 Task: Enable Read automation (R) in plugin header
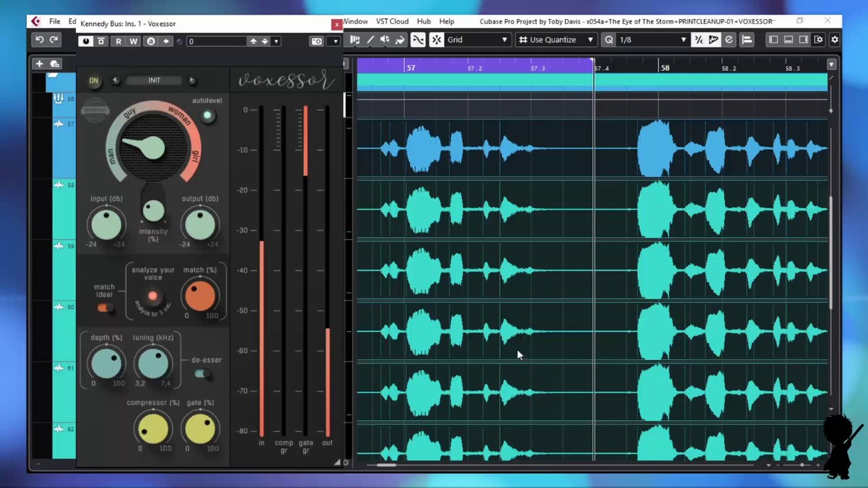coord(118,41)
